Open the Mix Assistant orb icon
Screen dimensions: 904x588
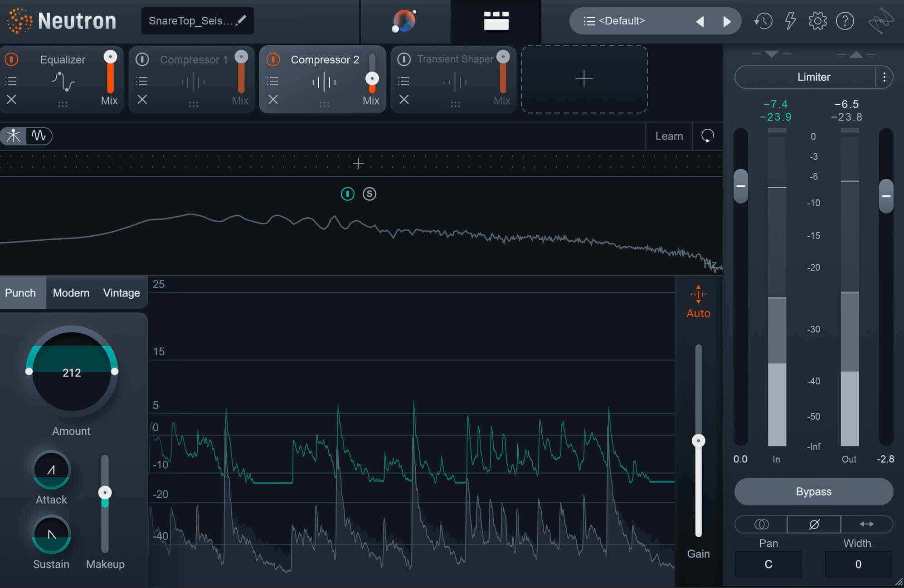404,21
